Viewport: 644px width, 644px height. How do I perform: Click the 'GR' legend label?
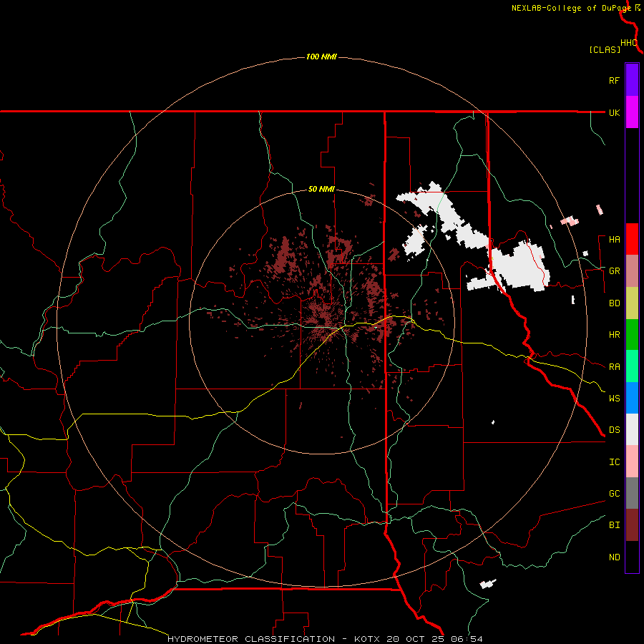pyautogui.click(x=614, y=271)
